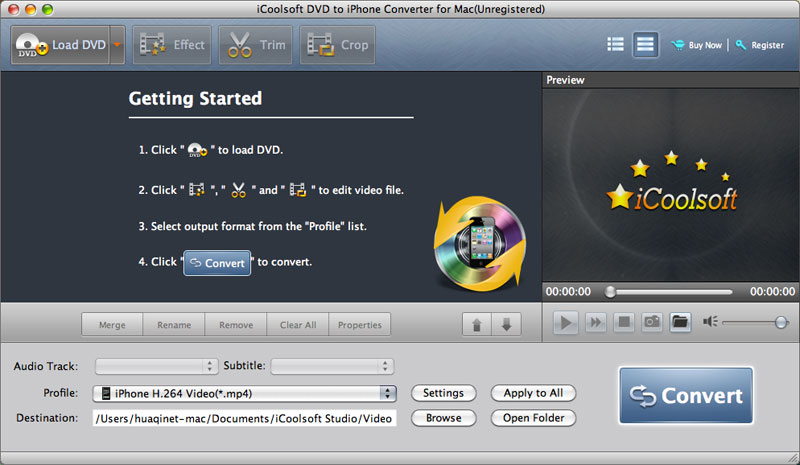The image size is (800, 465).
Task: Expand the Load DVD dropdown arrow
Action: click(118, 45)
